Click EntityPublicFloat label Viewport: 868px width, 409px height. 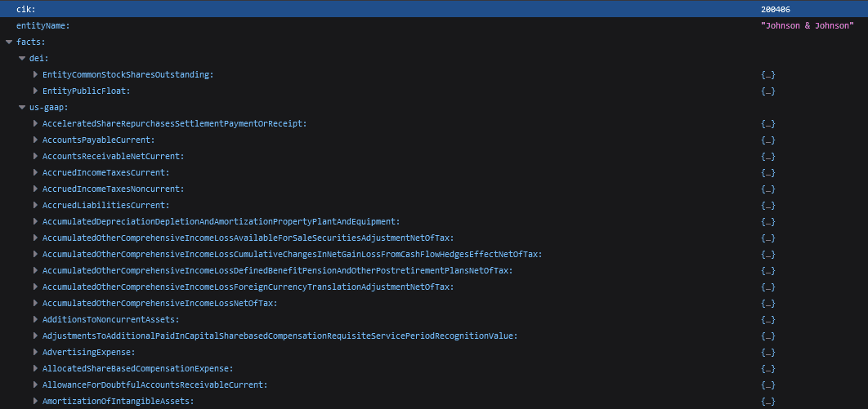[x=87, y=91]
